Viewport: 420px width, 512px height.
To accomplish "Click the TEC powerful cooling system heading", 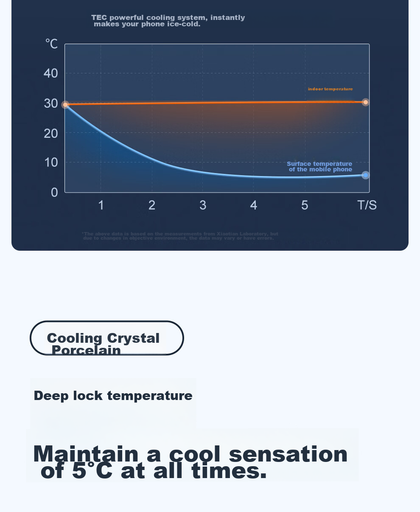I will click(168, 21).
